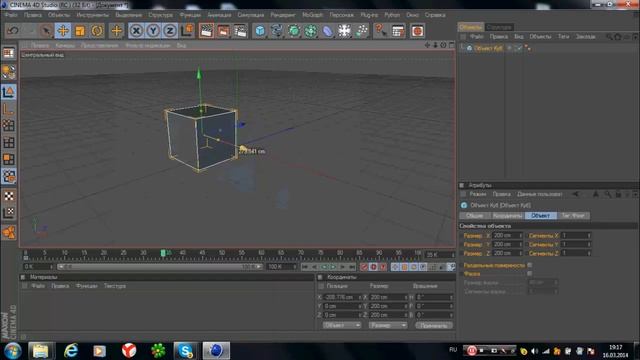
Task: Click the viewport maximize toggle icon
Action: (x=451, y=45)
